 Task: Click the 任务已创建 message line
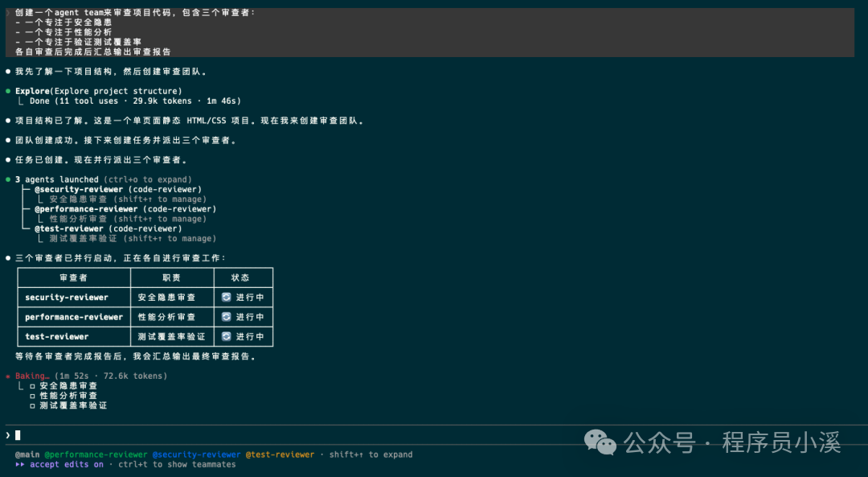pyautogui.click(x=101, y=159)
